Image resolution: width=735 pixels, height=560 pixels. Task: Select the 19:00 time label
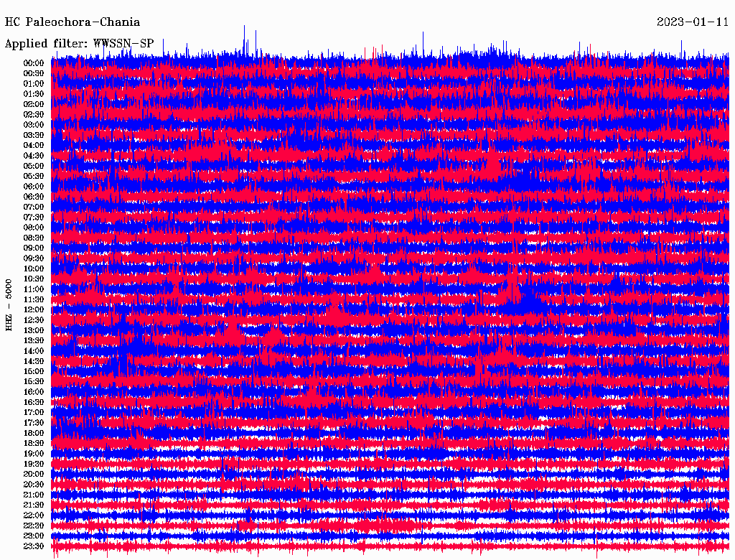34,454
